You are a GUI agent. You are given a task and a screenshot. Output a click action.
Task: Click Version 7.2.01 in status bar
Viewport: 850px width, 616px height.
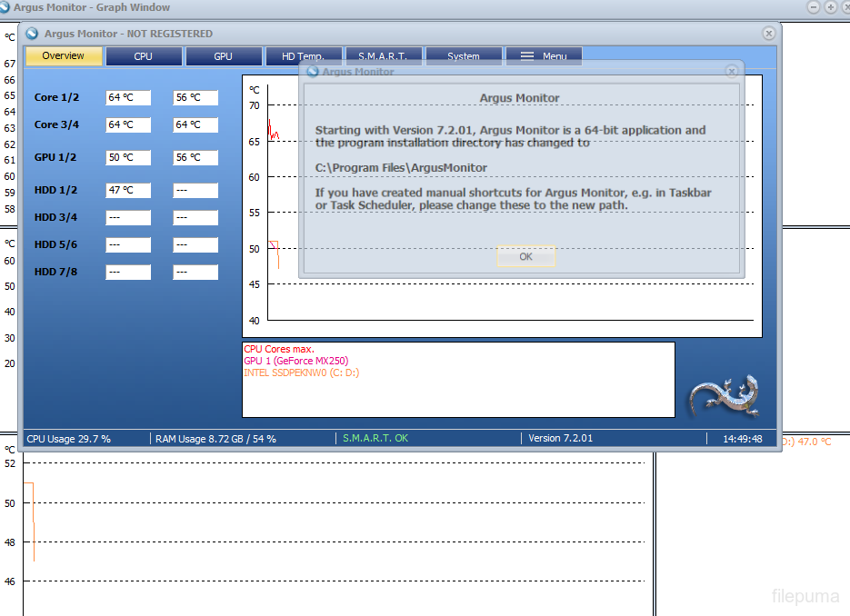(x=561, y=438)
